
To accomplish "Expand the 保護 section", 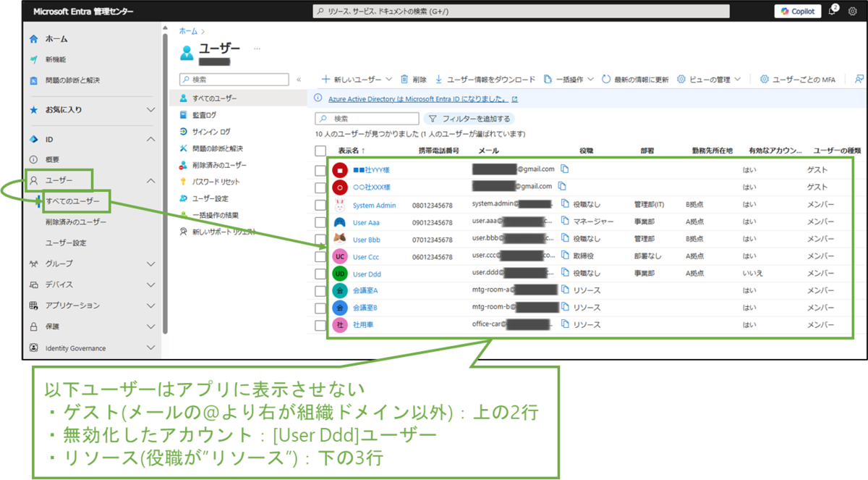I will 150,327.
